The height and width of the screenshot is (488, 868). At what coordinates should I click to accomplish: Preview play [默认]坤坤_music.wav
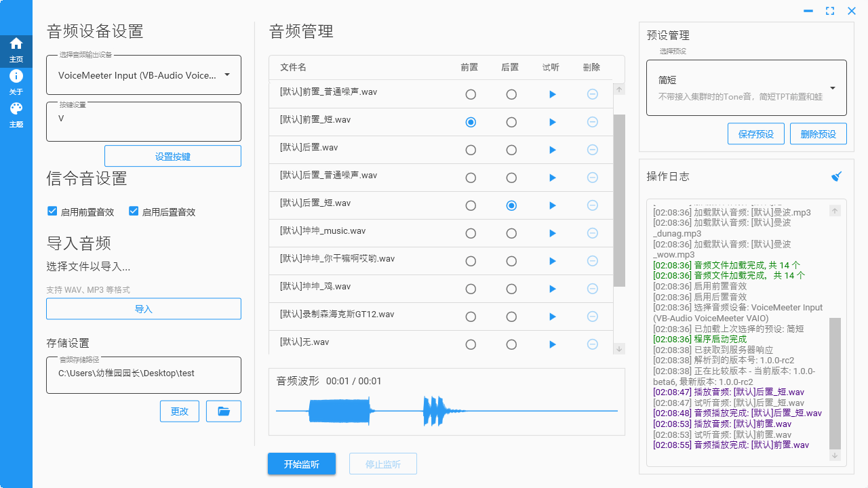point(552,233)
